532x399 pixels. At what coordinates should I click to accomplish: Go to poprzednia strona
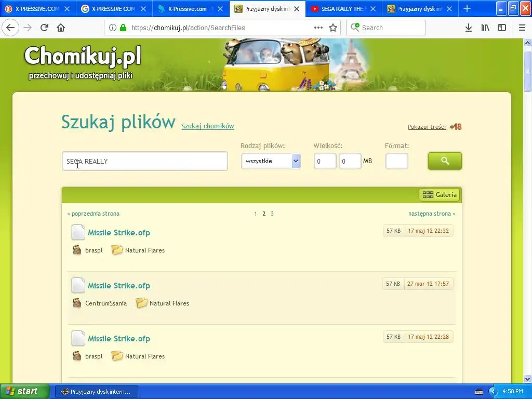click(94, 214)
